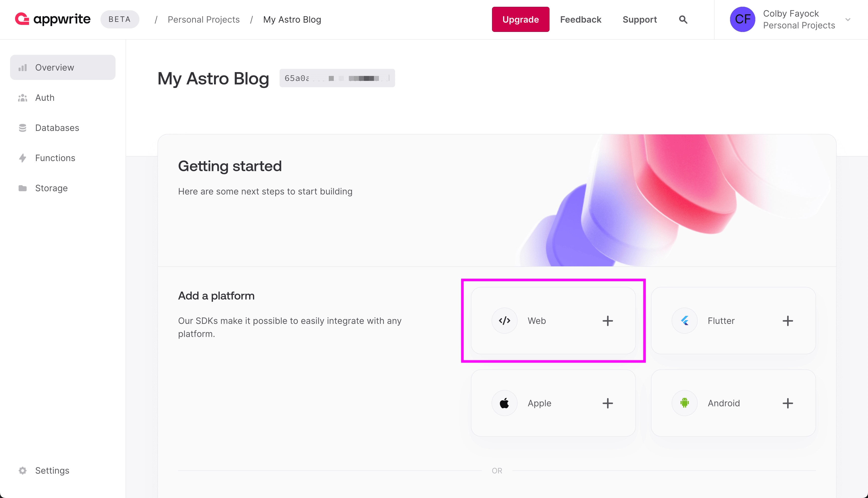Copy the project ID field
868x498 pixels.
[x=337, y=78]
